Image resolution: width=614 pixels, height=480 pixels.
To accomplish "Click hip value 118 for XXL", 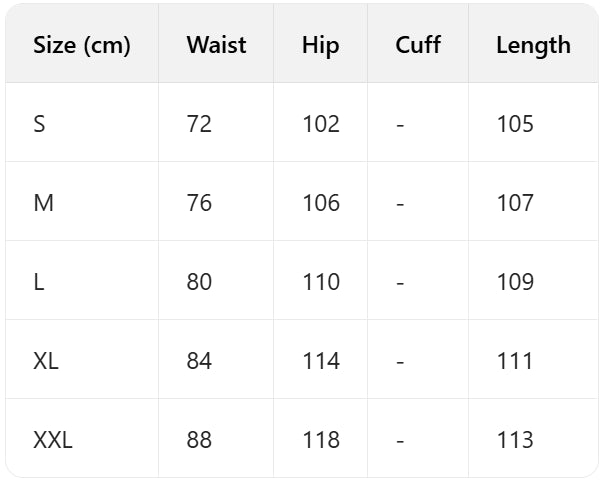I will pos(321,440).
